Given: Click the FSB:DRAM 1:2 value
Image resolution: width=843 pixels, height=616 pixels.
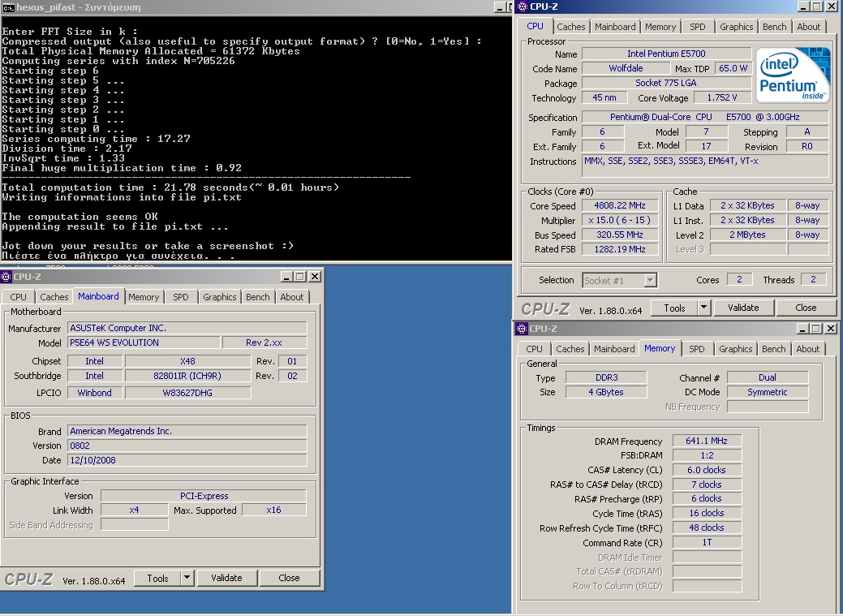Looking at the screenshot, I should 707,455.
